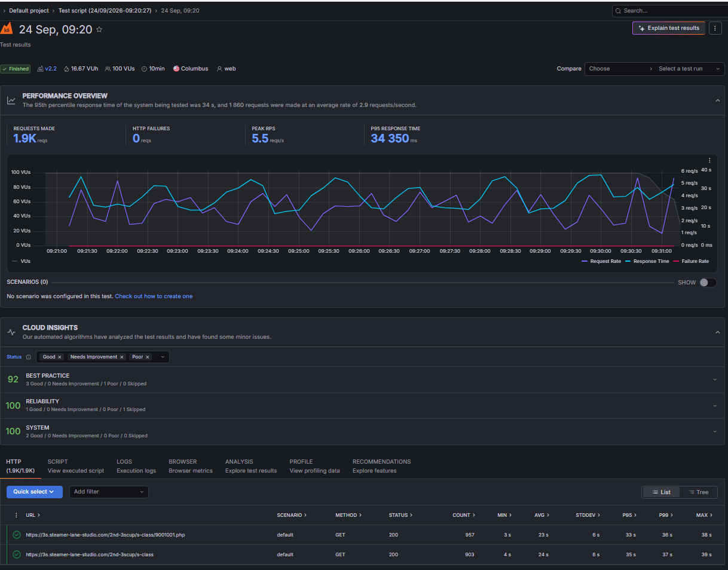Screen dimensions: 728x570
Task: Sort table by the P95 column
Action: tap(629, 515)
